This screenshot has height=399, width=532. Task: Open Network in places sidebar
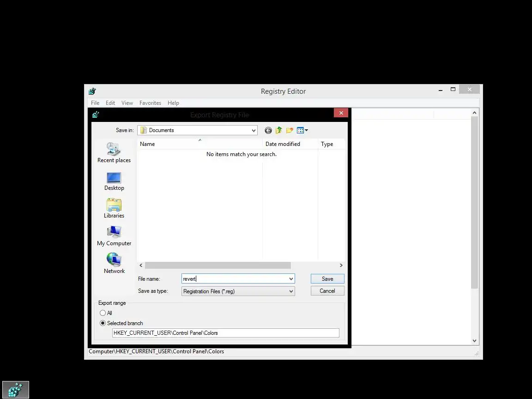click(x=114, y=263)
